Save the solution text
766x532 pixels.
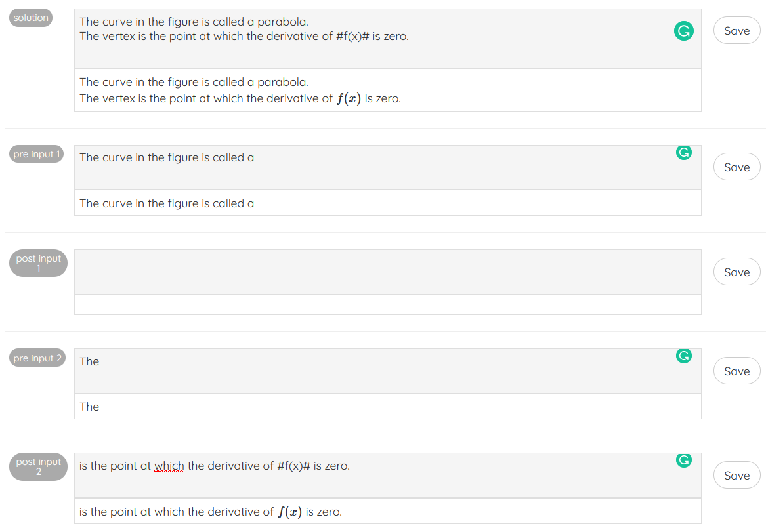(x=736, y=30)
